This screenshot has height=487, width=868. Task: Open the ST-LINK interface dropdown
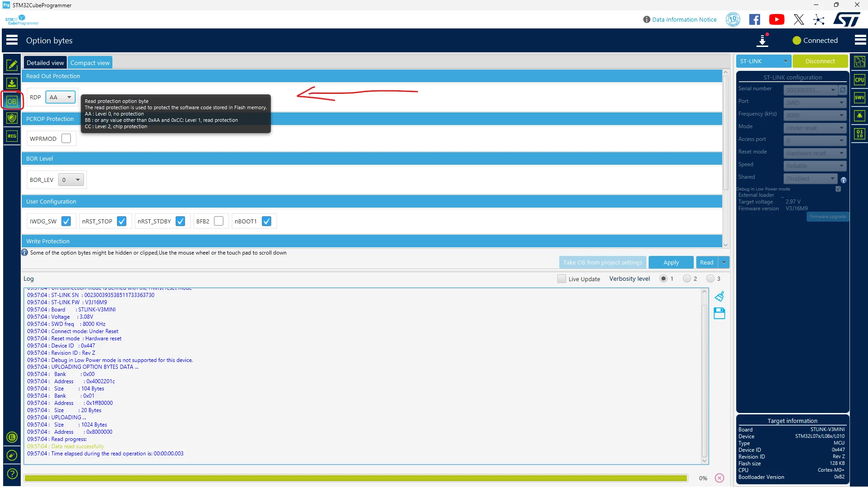(x=764, y=61)
